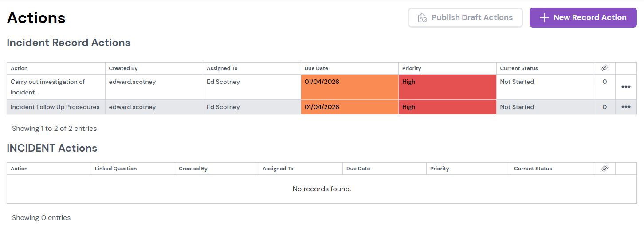644x228 pixels.
Task: Sort by Due Date in Incident Record Actions
Action: (x=316, y=68)
